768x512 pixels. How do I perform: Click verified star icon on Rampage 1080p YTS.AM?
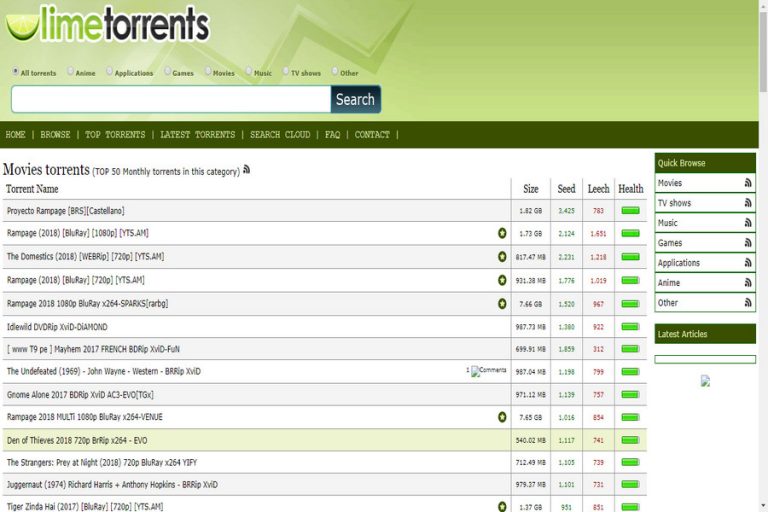coord(502,233)
